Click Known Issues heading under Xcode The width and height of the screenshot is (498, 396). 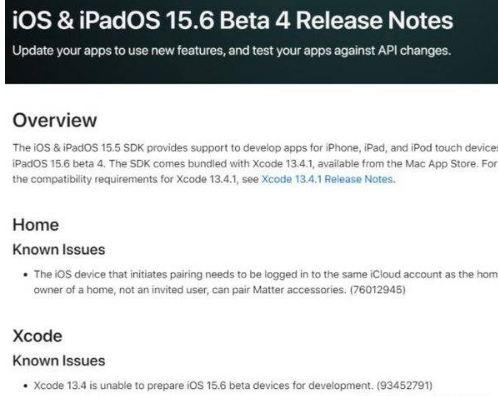59,361
